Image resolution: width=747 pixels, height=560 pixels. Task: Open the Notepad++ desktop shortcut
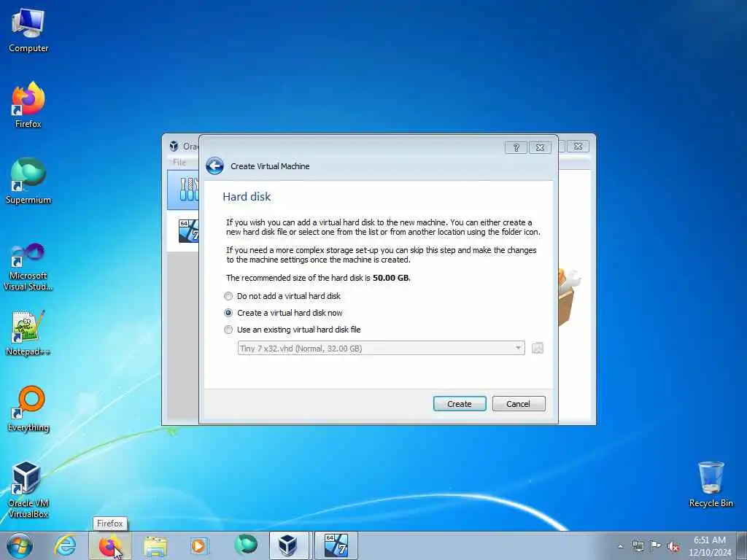click(28, 333)
